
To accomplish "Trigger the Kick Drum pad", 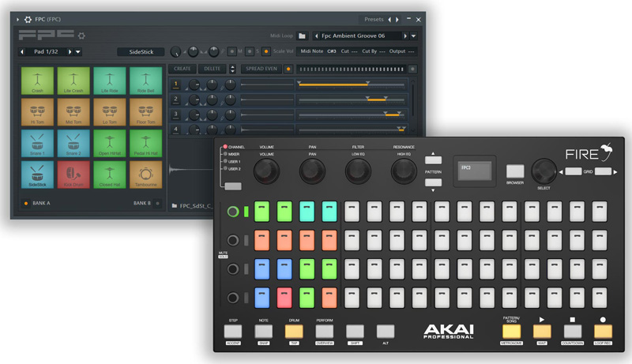I will tap(73, 174).
